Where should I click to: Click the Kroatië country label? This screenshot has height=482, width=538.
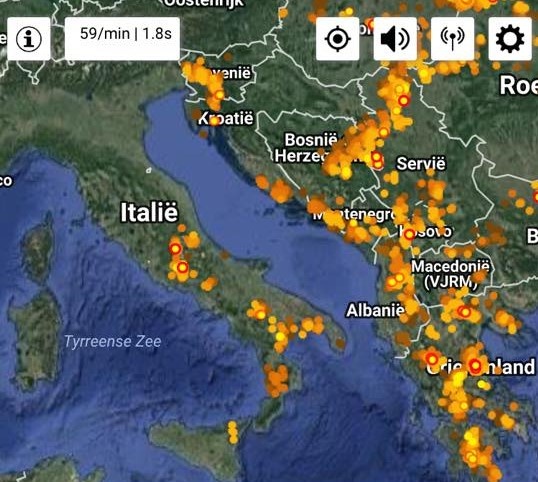coord(226,118)
